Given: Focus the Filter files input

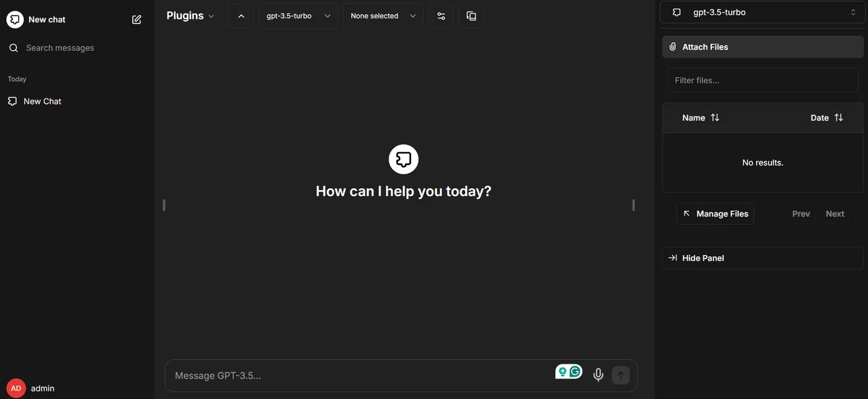Looking at the screenshot, I should click(763, 80).
